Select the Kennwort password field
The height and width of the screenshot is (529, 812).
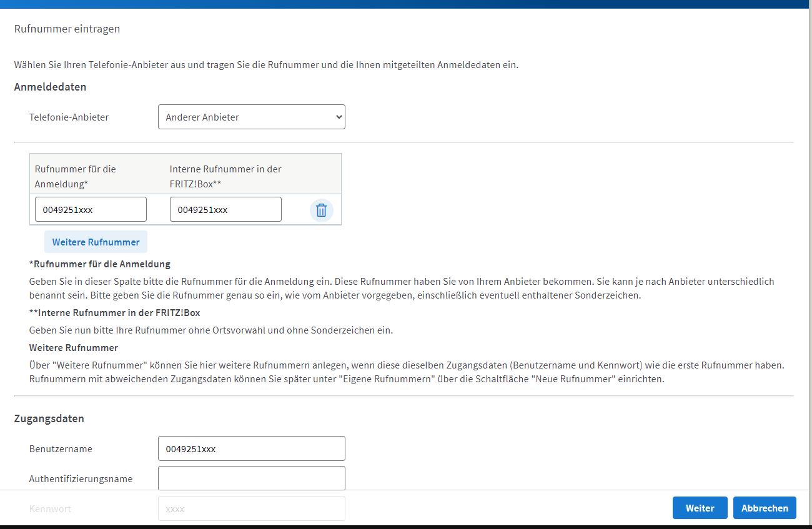pyautogui.click(x=252, y=508)
